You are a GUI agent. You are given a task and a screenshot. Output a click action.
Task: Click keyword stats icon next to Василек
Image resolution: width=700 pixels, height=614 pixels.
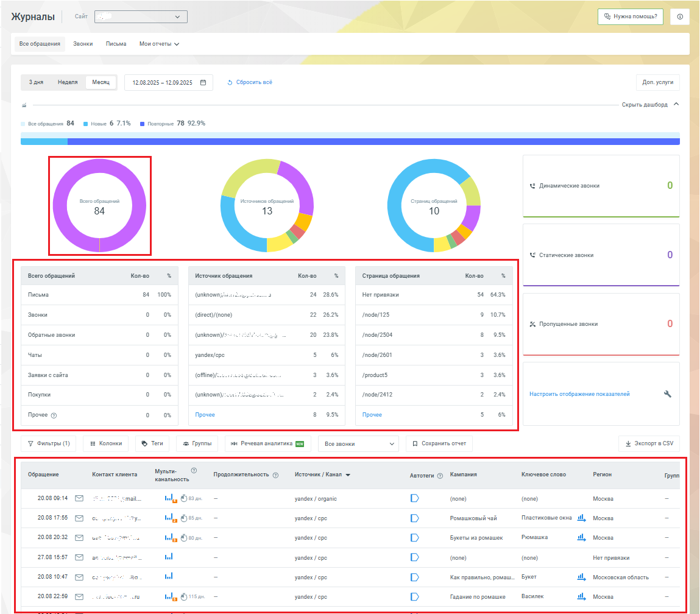pyautogui.click(x=581, y=596)
